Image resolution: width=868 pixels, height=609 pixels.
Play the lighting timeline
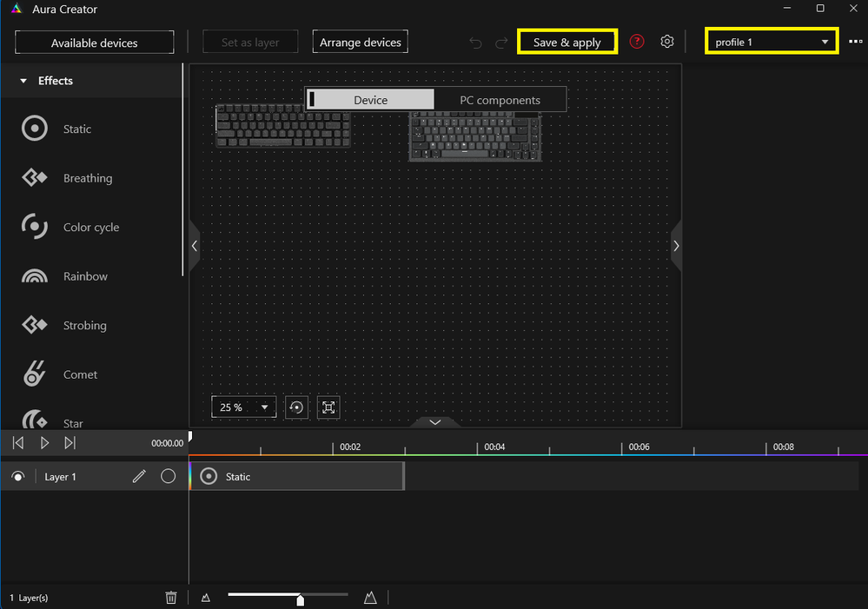45,443
